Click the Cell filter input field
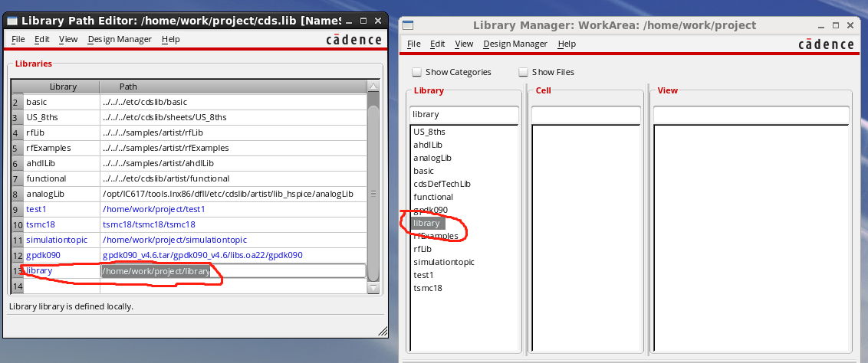This screenshot has width=868, height=363. [x=587, y=114]
